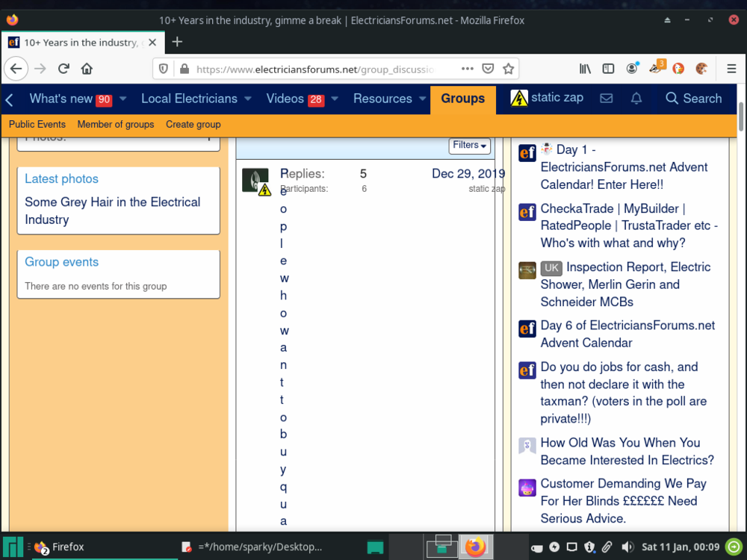Click the page vertical scrollbar
This screenshot has height=560, width=747.
point(740,116)
